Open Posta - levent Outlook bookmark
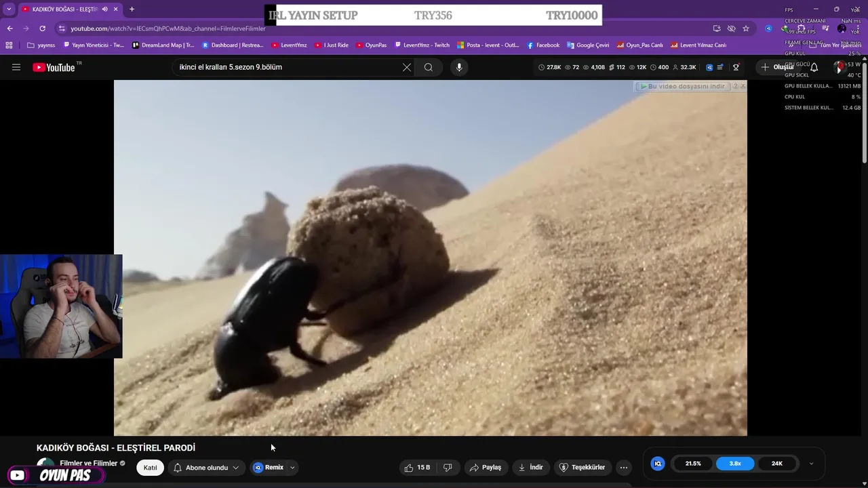The image size is (868, 488). 488,45
